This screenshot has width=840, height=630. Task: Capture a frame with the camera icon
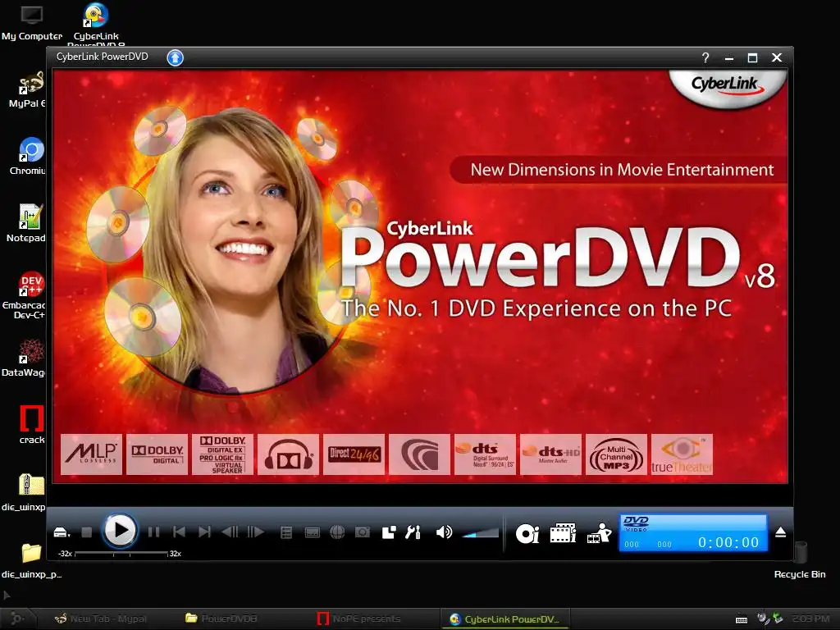363,532
